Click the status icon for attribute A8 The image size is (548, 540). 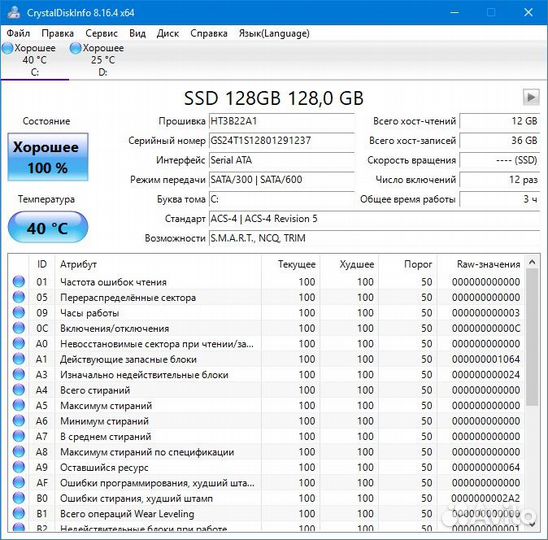coord(19,451)
